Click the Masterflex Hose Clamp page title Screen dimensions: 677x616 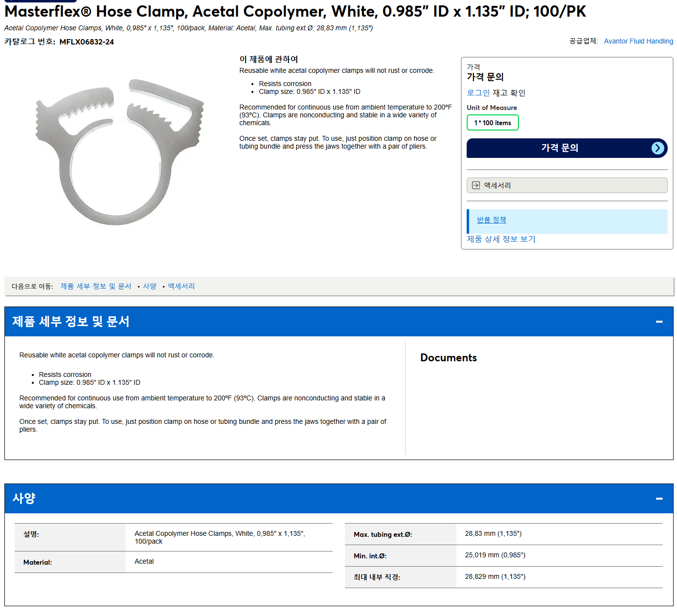point(295,11)
